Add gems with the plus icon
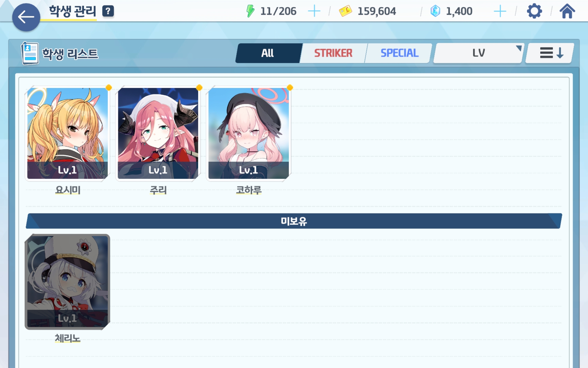Viewport: 588px width, 368px height. (500, 11)
